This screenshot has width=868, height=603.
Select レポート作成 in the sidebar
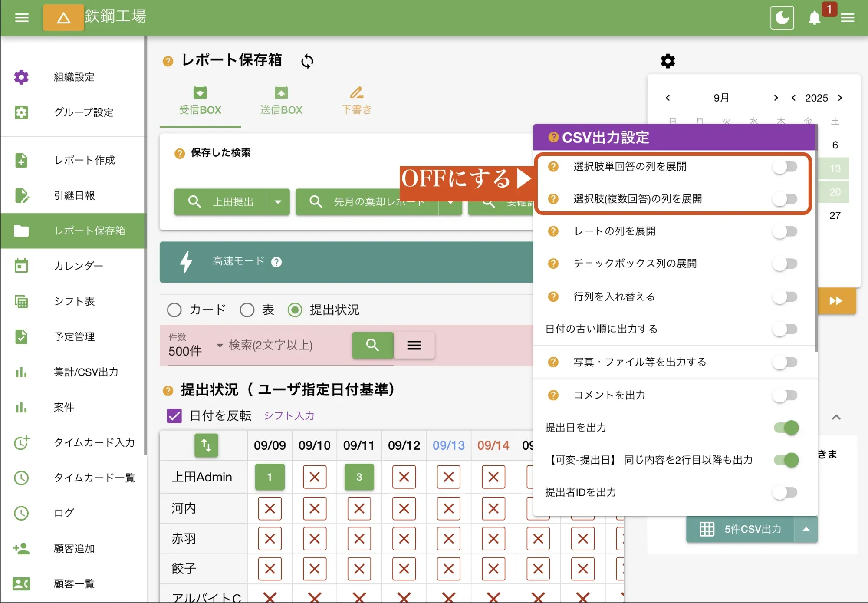tap(84, 160)
